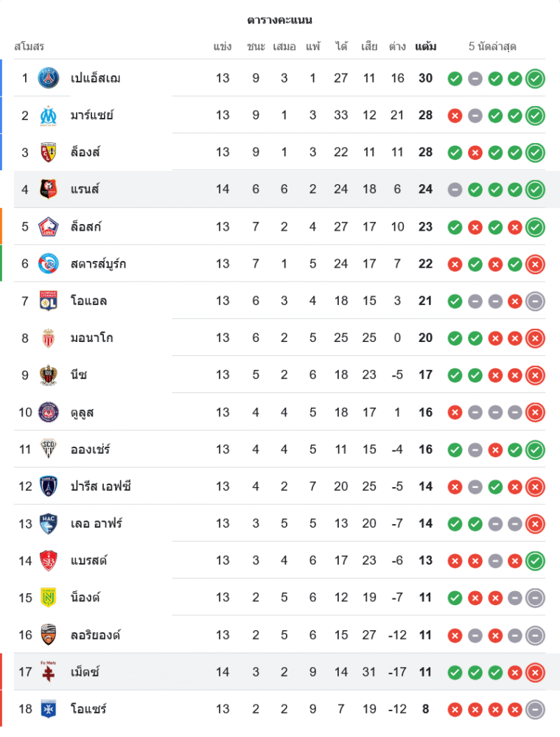Click the Rennes club badge

coord(49,189)
